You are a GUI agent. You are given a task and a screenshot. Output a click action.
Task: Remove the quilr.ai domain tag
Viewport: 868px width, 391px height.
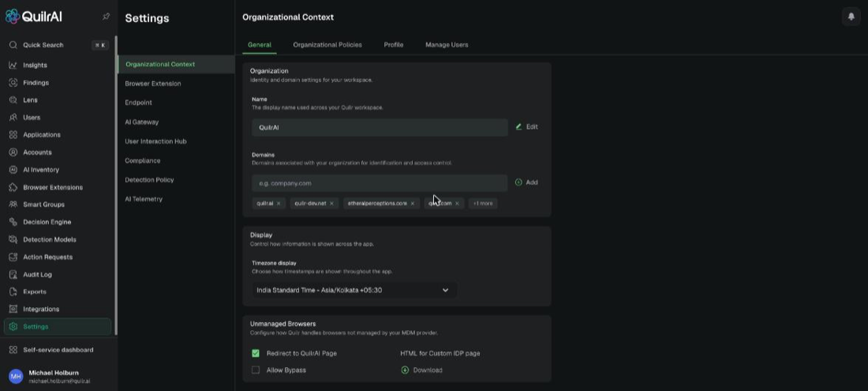pos(279,203)
